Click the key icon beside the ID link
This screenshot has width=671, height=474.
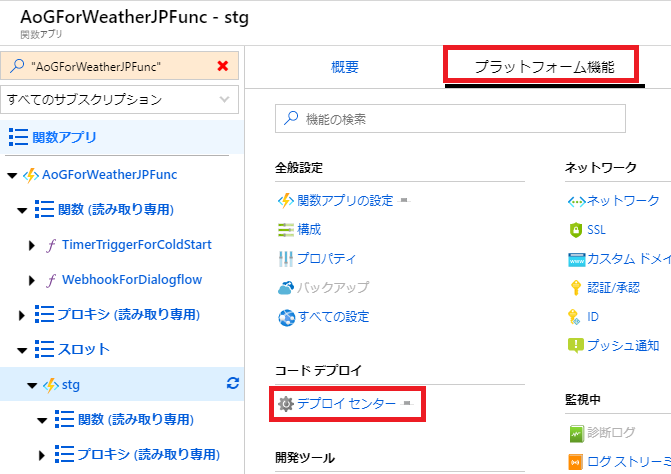573,317
